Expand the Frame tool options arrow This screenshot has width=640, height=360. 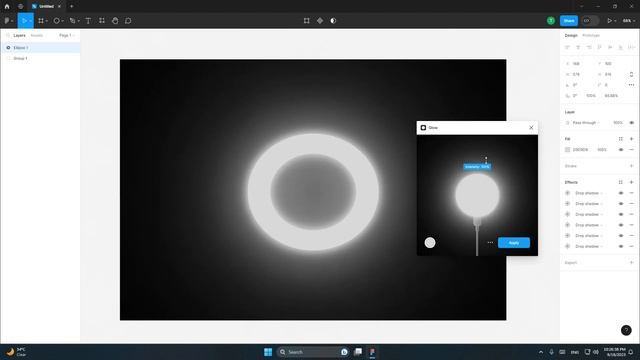[x=47, y=21]
